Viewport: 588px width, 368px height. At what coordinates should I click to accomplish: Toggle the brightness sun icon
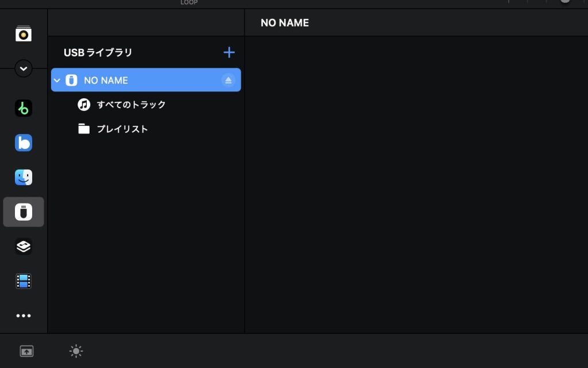pyautogui.click(x=76, y=351)
